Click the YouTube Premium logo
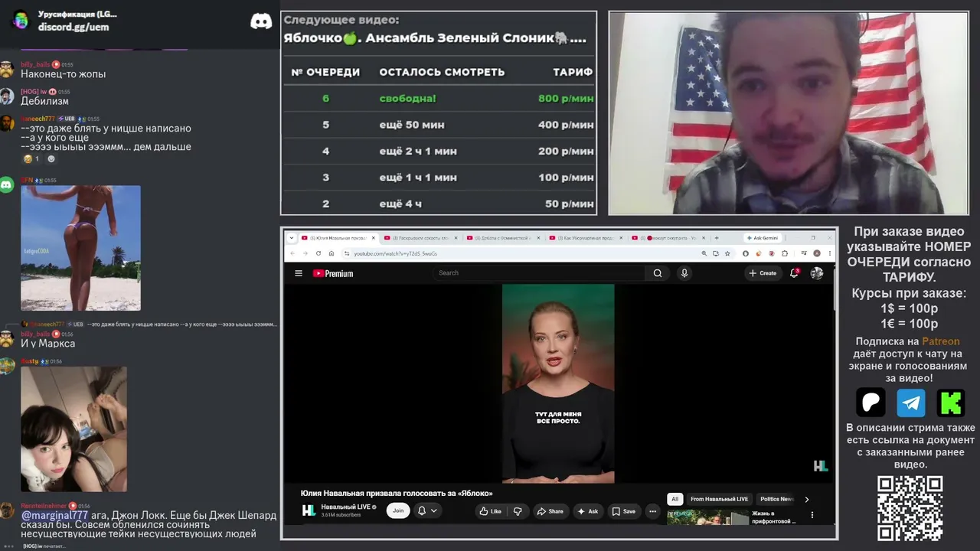Image resolution: width=980 pixels, height=551 pixels. (x=333, y=273)
